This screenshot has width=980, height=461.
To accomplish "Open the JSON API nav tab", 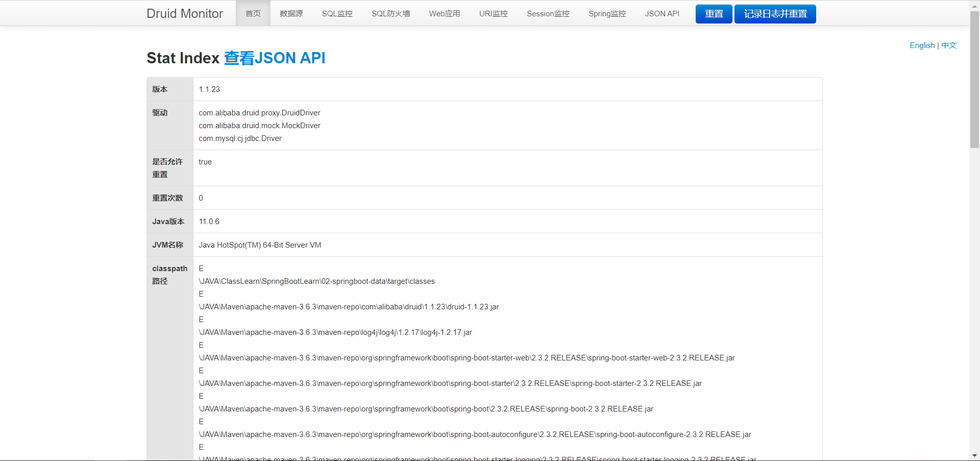I will (x=662, y=13).
